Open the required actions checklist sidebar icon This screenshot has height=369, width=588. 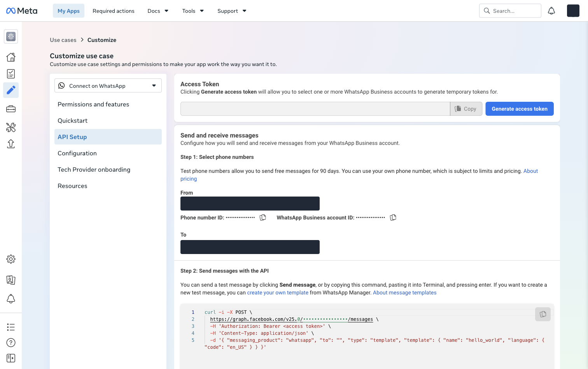click(x=11, y=74)
